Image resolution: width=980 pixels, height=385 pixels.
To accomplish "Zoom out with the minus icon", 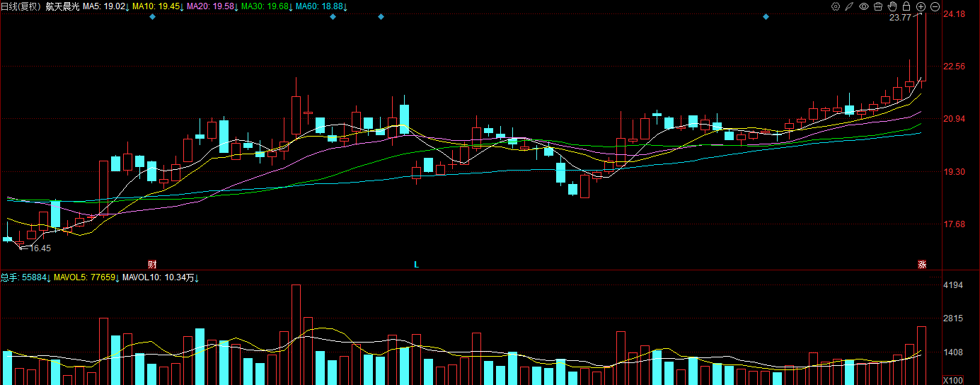I will tap(935, 6).
